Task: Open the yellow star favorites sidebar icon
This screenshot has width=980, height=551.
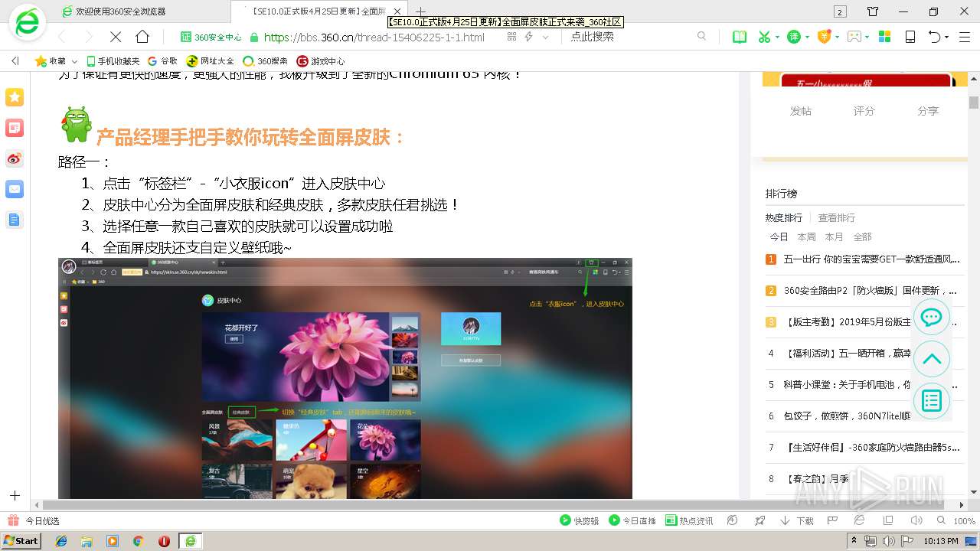Action: tap(15, 97)
